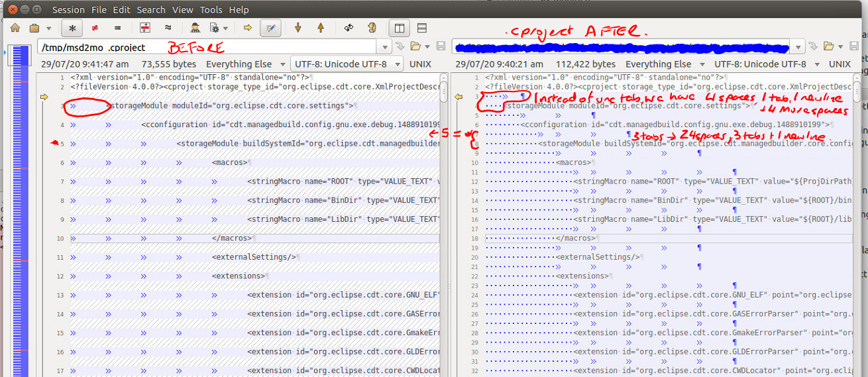
Task: Click left file size '73,555 bytes'
Action: 169,64
